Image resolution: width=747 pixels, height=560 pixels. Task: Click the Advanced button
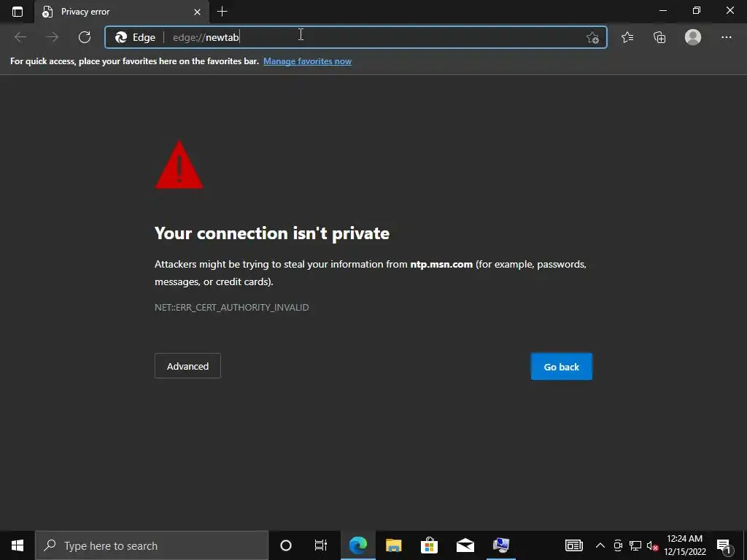187,366
